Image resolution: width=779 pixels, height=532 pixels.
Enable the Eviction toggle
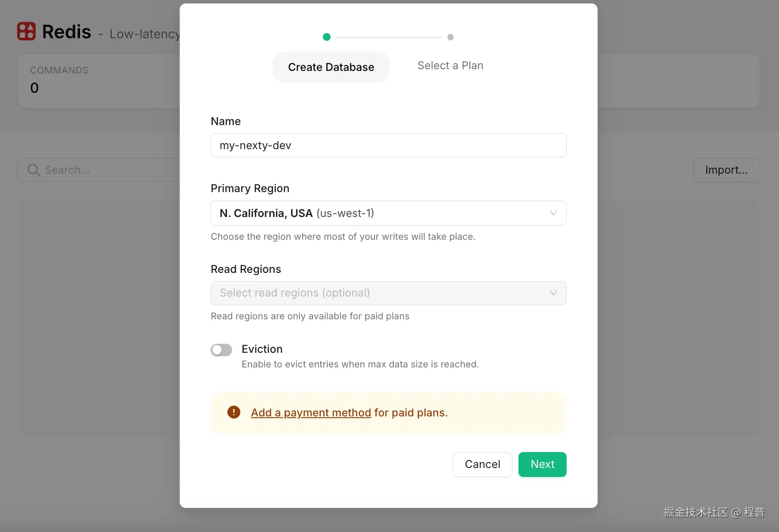point(221,350)
